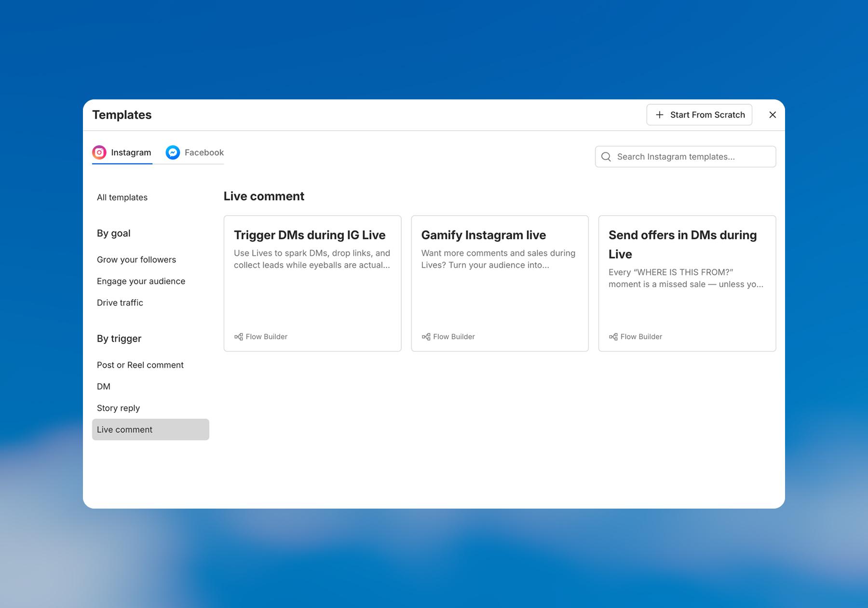Open Trigger DMs during IG Live template
Viewport: 868px width, 608px height.
(x=312, y=283)
